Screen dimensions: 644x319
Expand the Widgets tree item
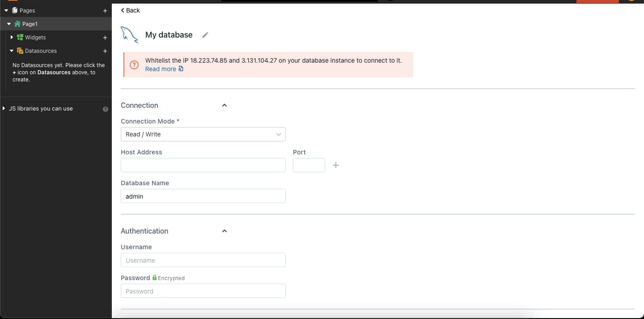(x=11, y=38)
